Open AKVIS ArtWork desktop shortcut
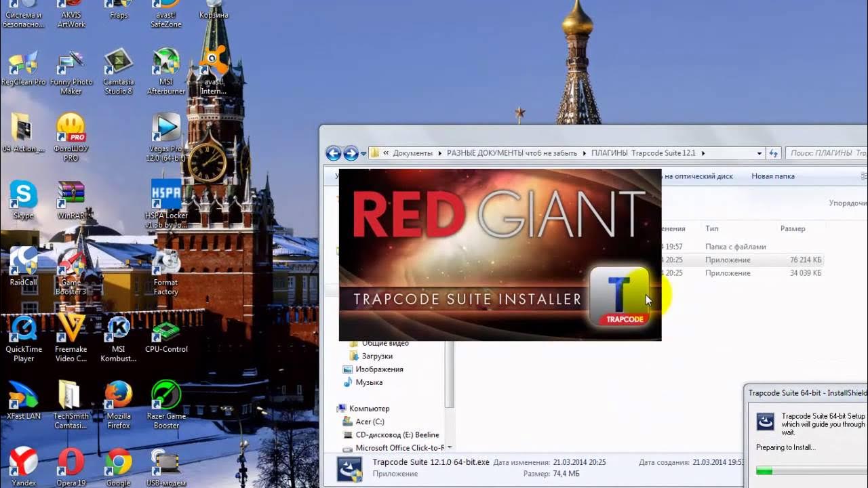The image size is (868, 488). pyautogui.click(x=71, y=14)
